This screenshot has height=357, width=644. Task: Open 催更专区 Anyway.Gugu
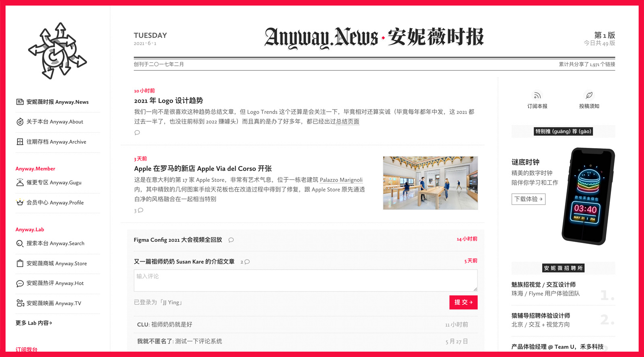pyautogui.click(x=54, y=183)
